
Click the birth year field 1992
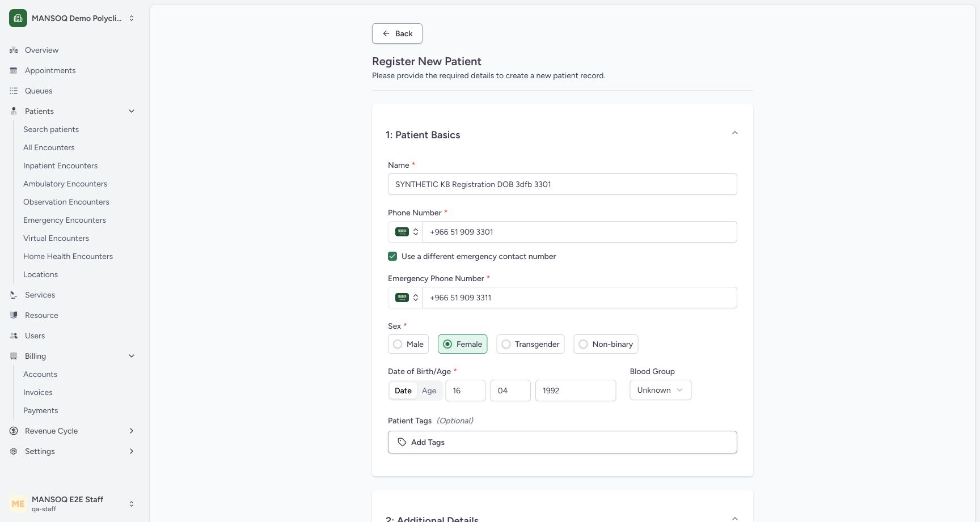(576, 391)
